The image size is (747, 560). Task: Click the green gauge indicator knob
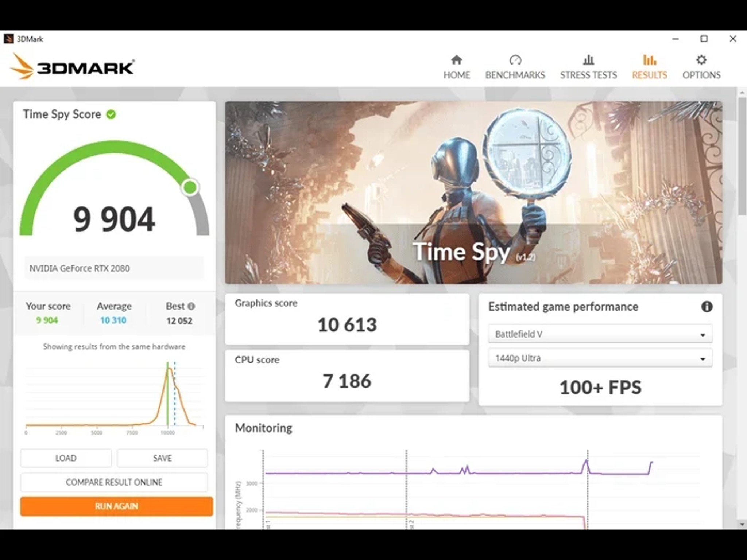point(190,187)
